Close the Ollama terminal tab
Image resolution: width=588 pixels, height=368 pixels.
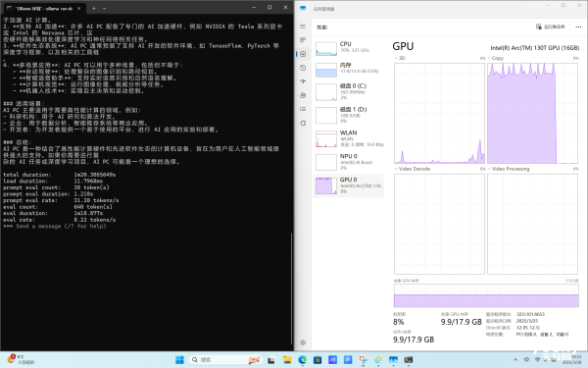(x=79, y=8)
